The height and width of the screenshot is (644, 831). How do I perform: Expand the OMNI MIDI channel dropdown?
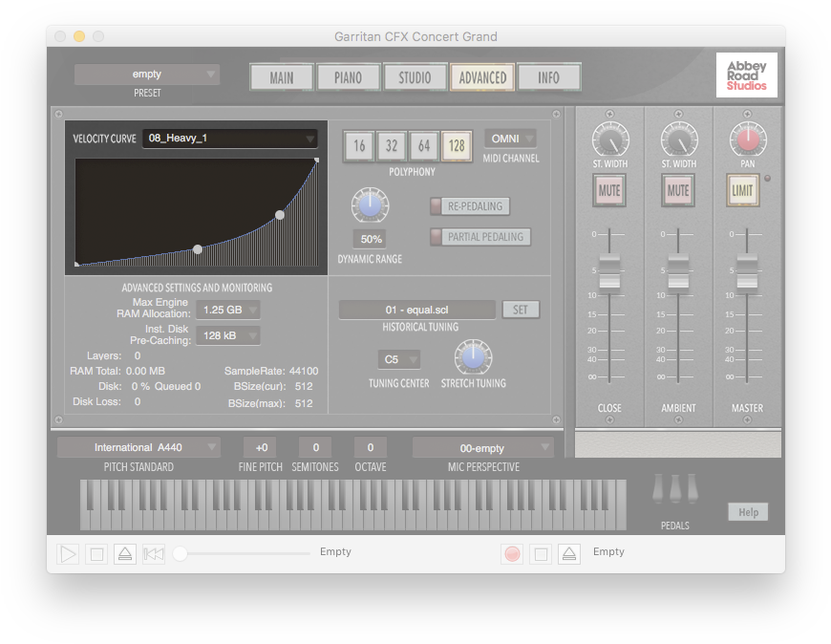click(x=510, y=139)
